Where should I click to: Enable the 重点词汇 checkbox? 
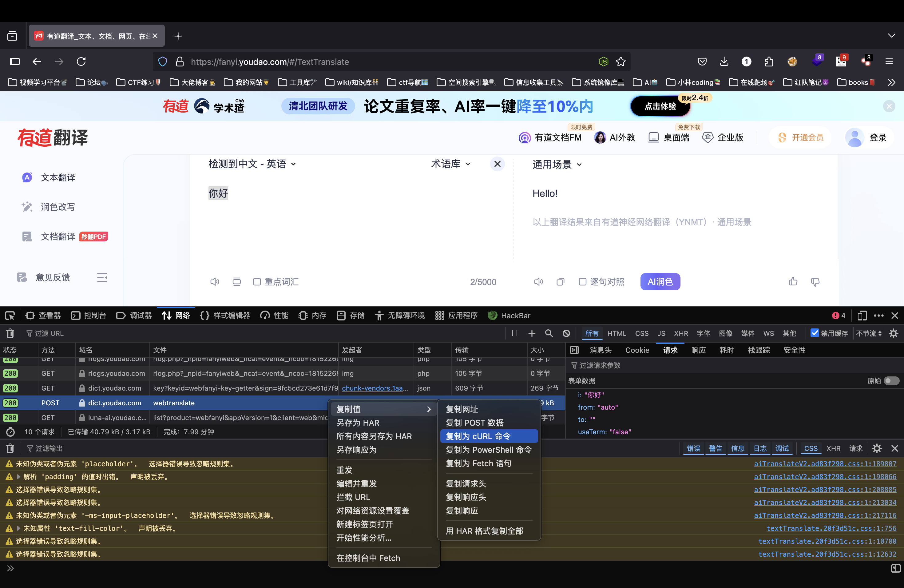257,282
